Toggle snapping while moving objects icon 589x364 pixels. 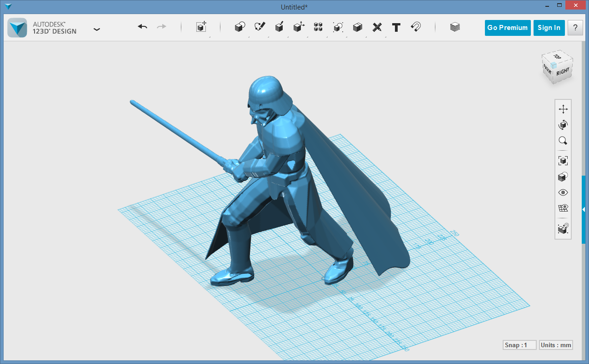click(563, 229)
